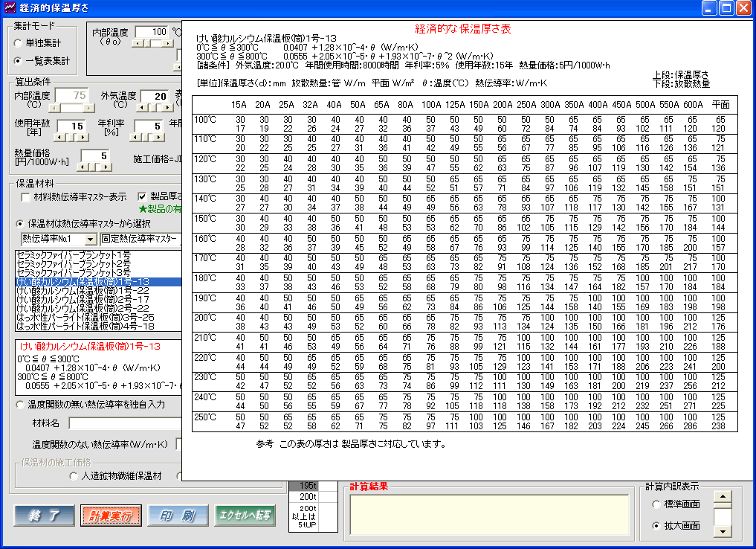This screenshot has height=549, width=756.
Task: Increase 熱量価格 with right arrow
Action: tap(107, 167)
